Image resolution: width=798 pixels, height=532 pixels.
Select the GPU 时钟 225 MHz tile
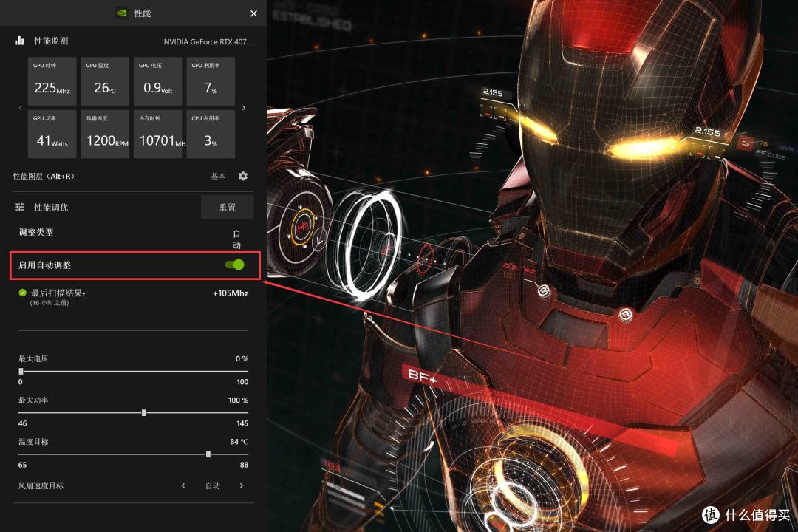pyautogui.click(x=52, y=81)
